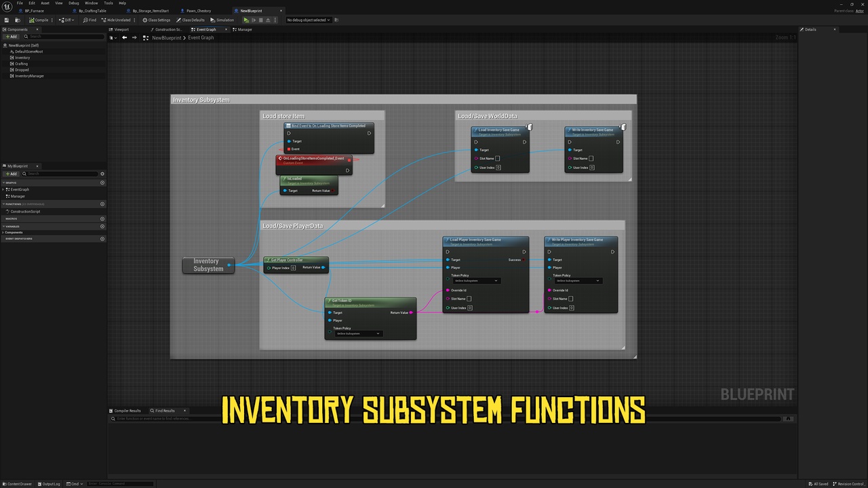Open the Asset menu
The height and width of the screenshot is (488, 868).
[45, 3]
